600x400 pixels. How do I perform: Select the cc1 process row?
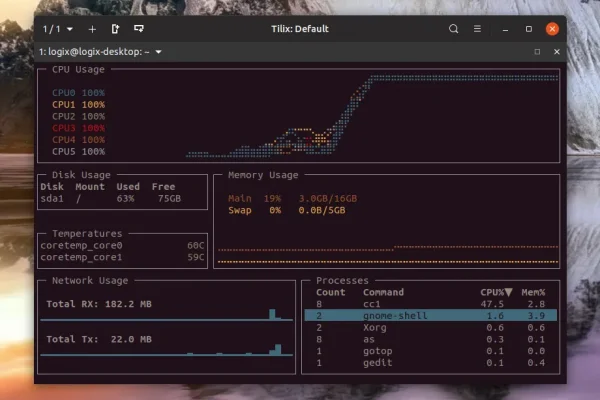click(x=430, y=304)
